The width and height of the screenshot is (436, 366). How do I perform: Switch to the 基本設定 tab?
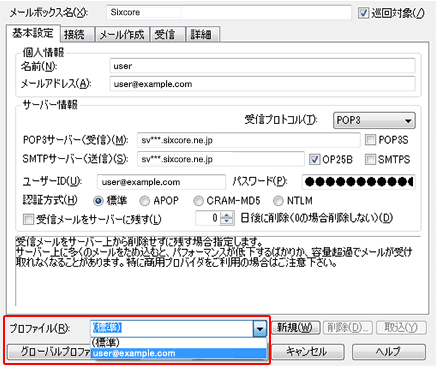pyautogui.click(x=33, y=33)
